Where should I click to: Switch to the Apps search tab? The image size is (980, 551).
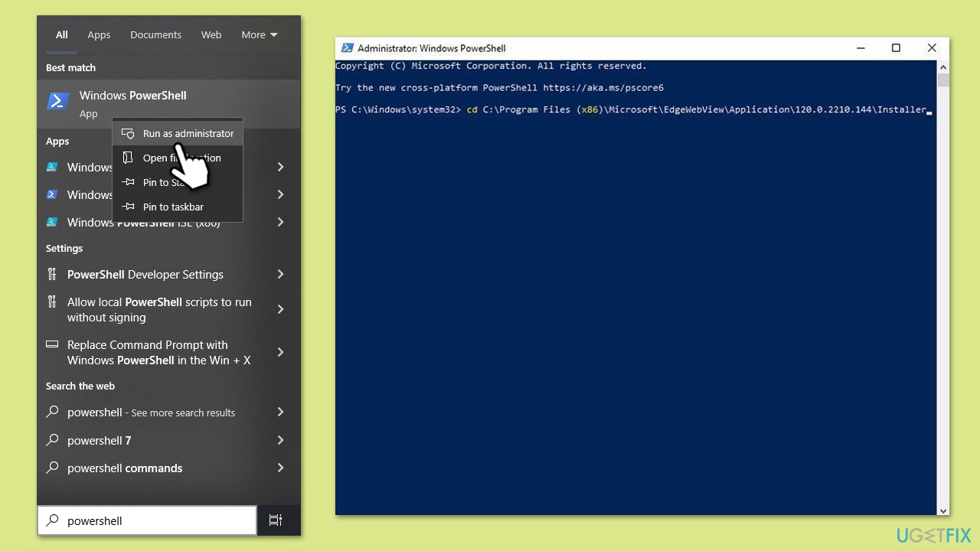tap(99, 34)
